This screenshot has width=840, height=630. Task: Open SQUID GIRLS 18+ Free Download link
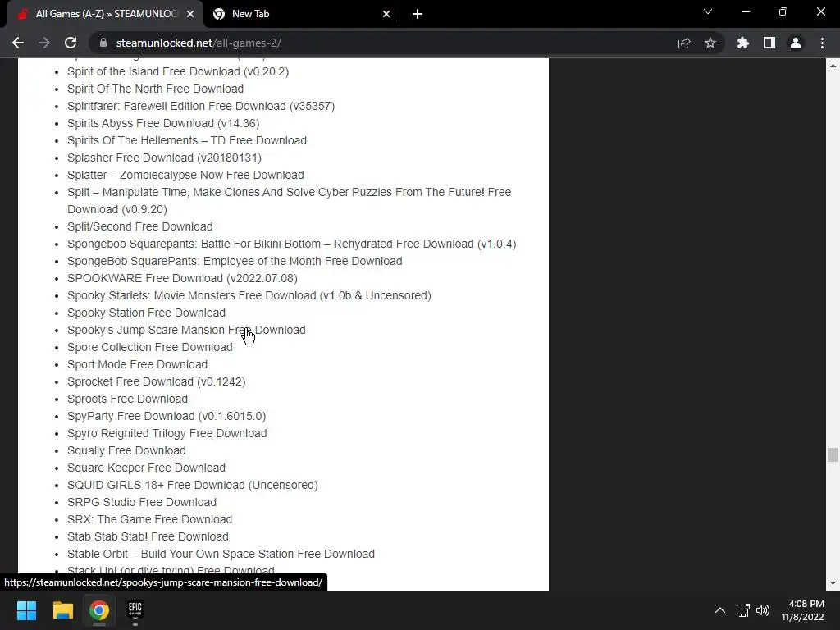(192, 485)
